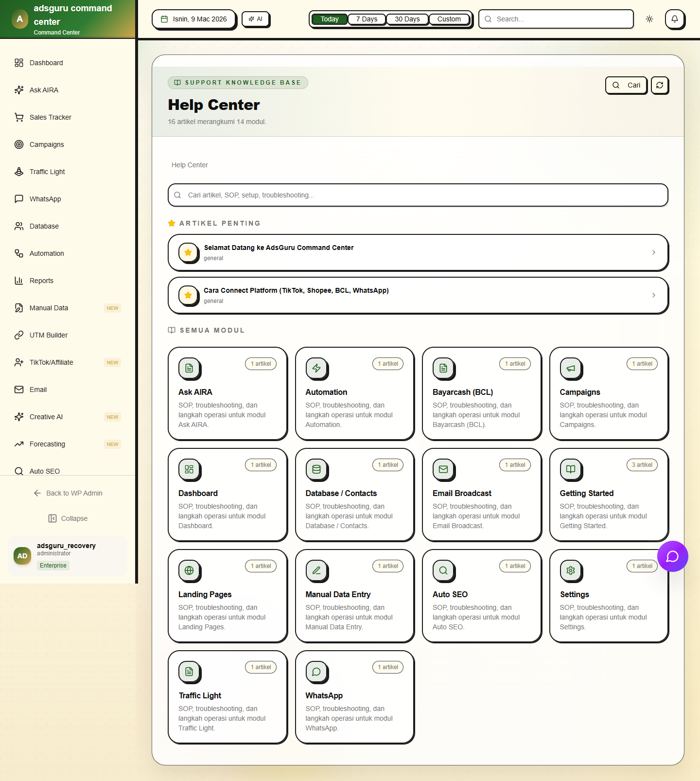
Task: Select the Today date range toggle
Action: 329,19
